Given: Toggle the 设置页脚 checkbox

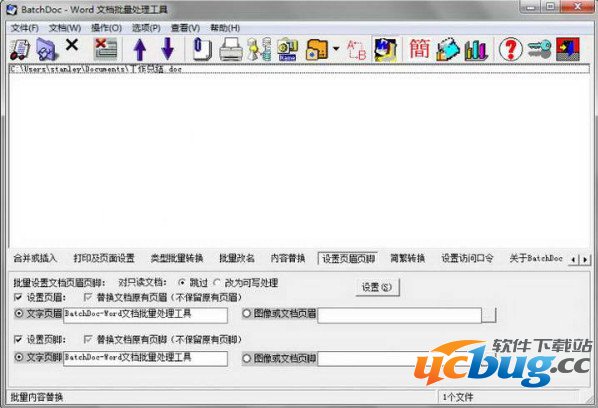Looking at the screenshot, I should pos(18,339).
